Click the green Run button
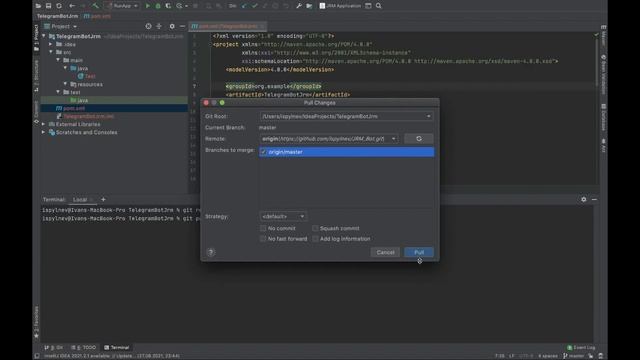 click(147, 6)
